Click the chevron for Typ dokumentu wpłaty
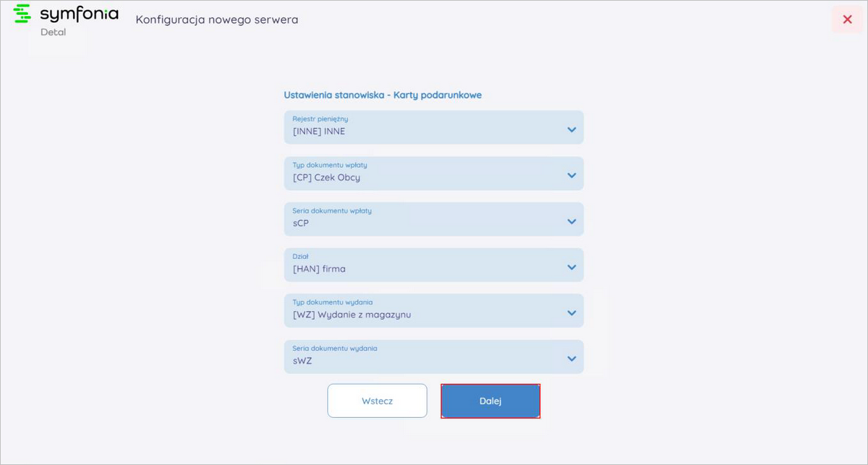The image size is (868, 465). click(571, 176)
